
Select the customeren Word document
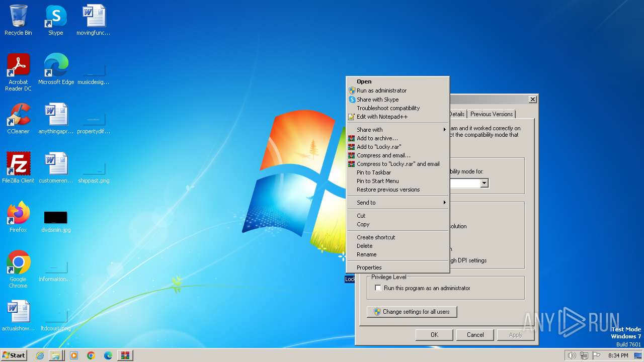56,168
